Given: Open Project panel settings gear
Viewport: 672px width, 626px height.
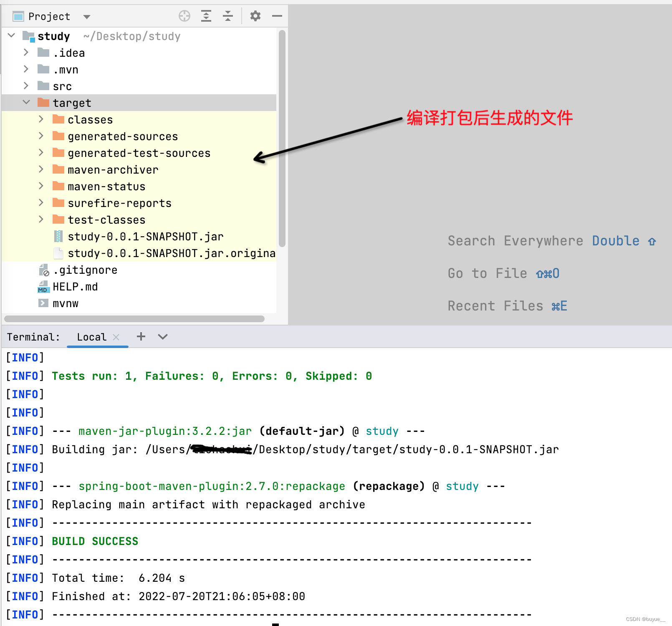Looking at the screenshot, I should (255, 16).
